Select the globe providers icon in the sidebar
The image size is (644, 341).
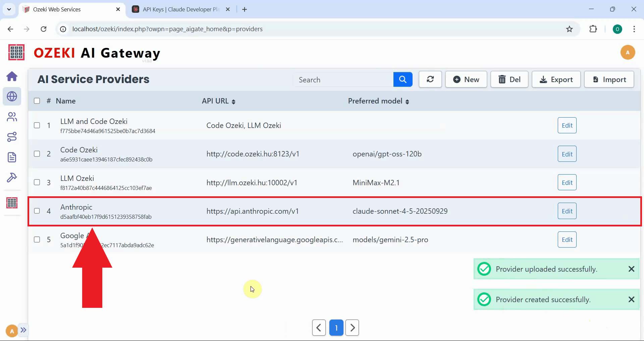click(x=12, y=96)
